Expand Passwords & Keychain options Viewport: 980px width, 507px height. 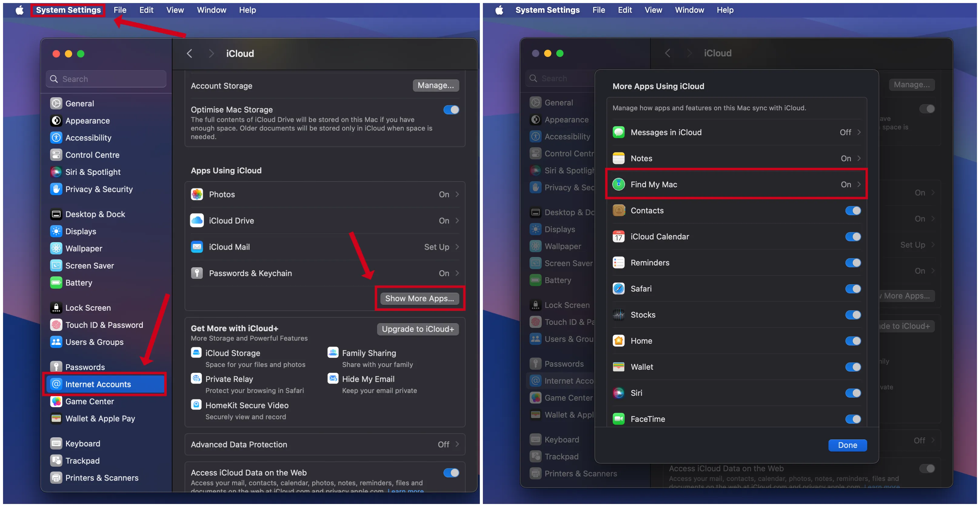click(325, 273)
